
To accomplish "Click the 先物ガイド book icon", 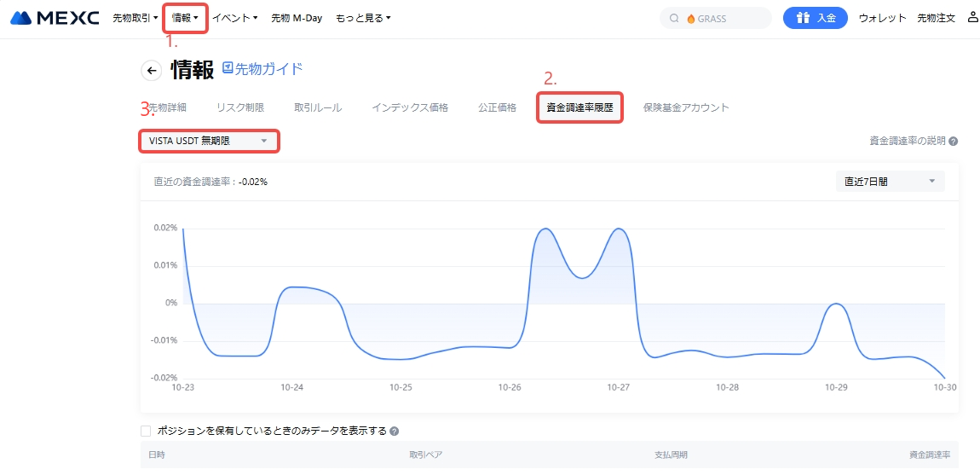I will 228,68.
